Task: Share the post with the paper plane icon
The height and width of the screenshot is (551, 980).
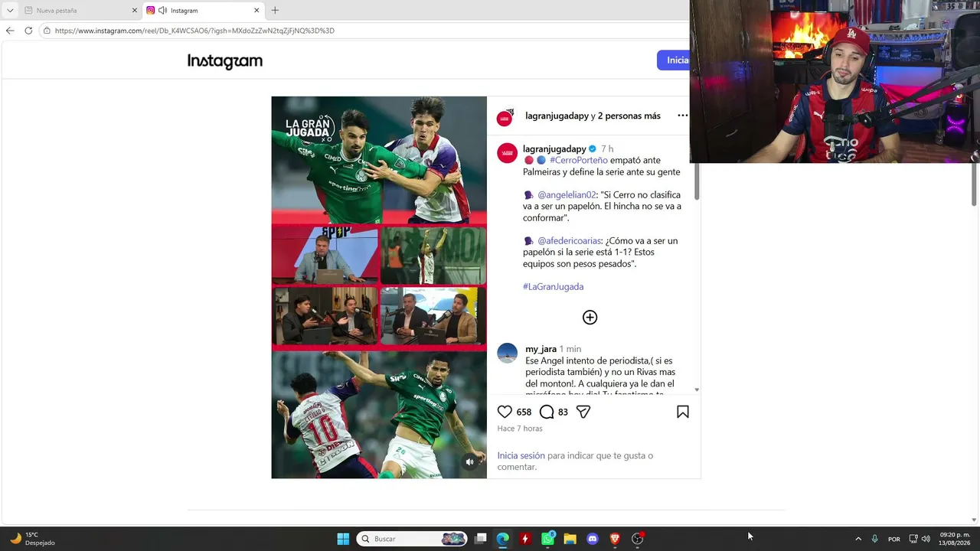Action: (x=583, y=412)
